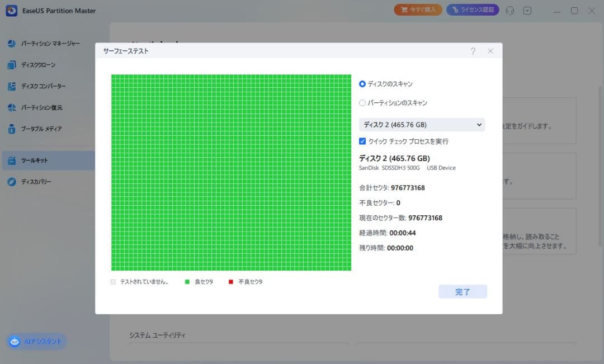Select the パーティションのスキャン radio button
This screenshot has width=604, height=364.
coord(362,103)
